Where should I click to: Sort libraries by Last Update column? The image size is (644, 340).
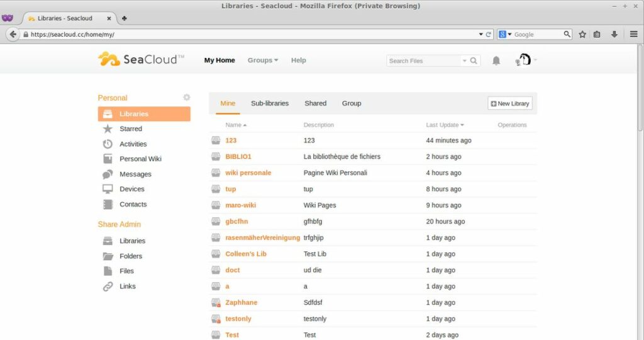pos(445,125)
